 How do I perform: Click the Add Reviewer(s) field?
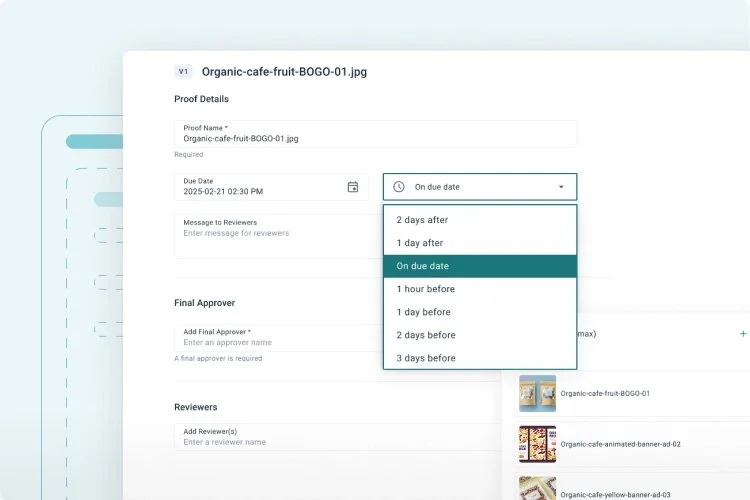[x=337, y=437]
